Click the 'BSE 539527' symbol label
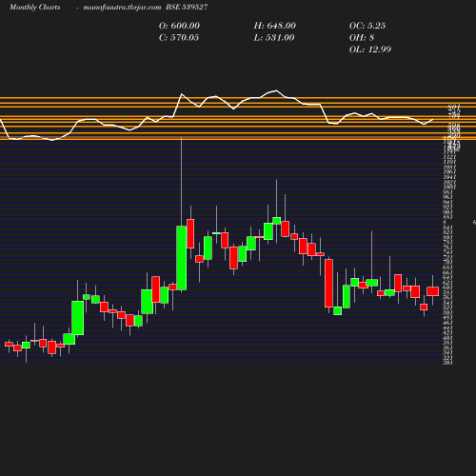Image resolution: width=476 pixels, height=476 pixels. coord(187,7)
